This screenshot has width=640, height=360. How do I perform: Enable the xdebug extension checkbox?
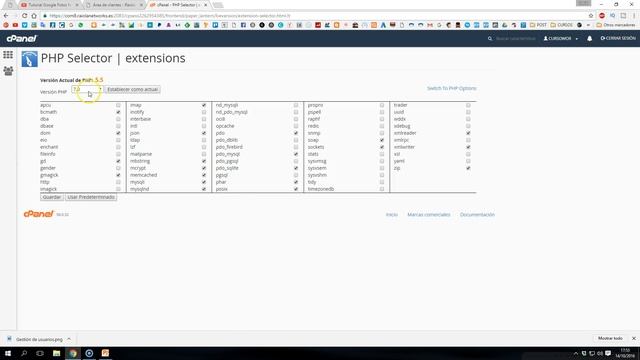(x=468, y=126)
